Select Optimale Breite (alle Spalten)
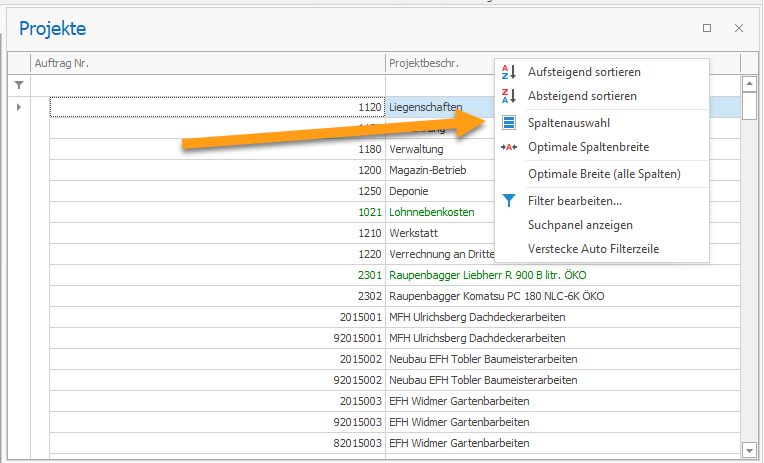 pos(602,174)
